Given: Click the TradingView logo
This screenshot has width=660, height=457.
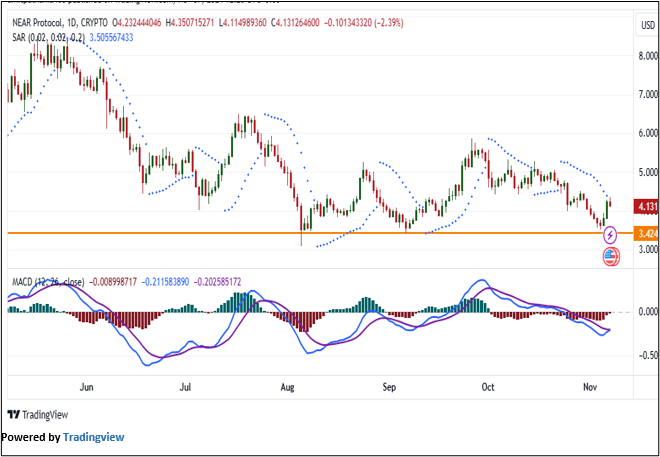Looking at the screenshot, I should [38, 414].
